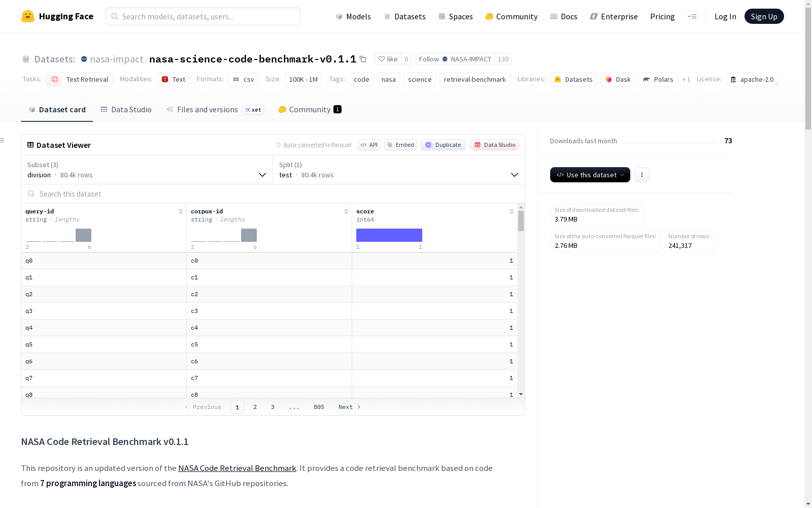Sort by corpus-id column
The height and width of the screenshot is (508, 812).
pyautogui.click(x=346, y=211)
